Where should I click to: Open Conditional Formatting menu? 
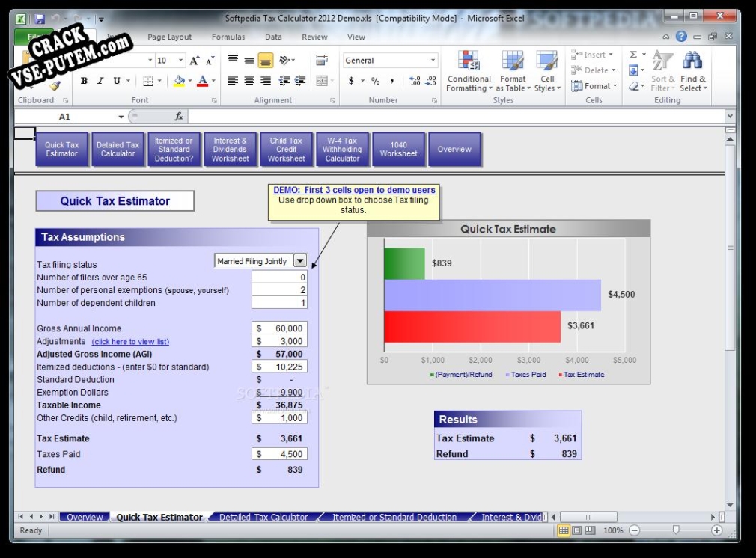[x=469, y=71]
